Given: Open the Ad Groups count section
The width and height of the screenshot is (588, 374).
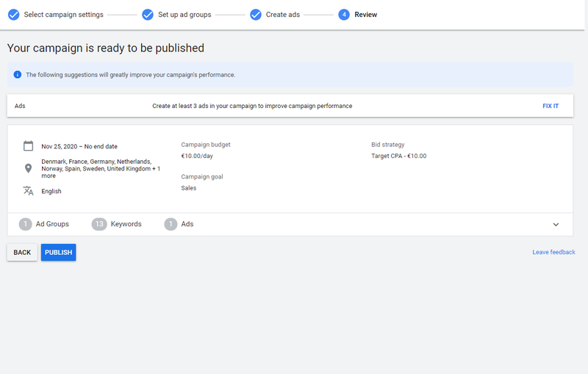Looking at the screenshot, I should pyautogui.click(x=44, y=224).
